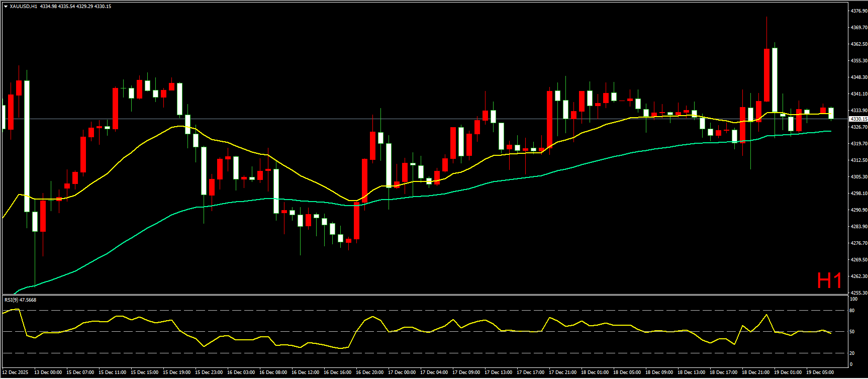This screenshot has height=379, width=868.
Task: Click the 19 Dec 05:00 time axis label
Action: point(820,372)
